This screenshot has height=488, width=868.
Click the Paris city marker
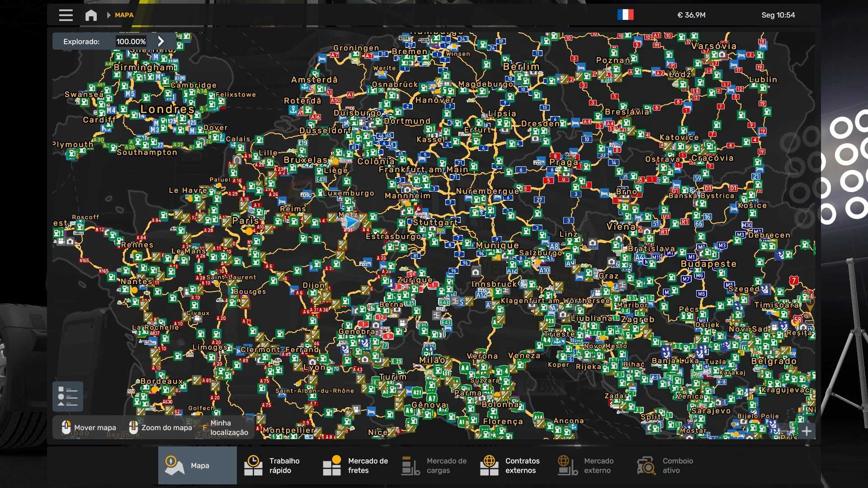pos(248,230)
